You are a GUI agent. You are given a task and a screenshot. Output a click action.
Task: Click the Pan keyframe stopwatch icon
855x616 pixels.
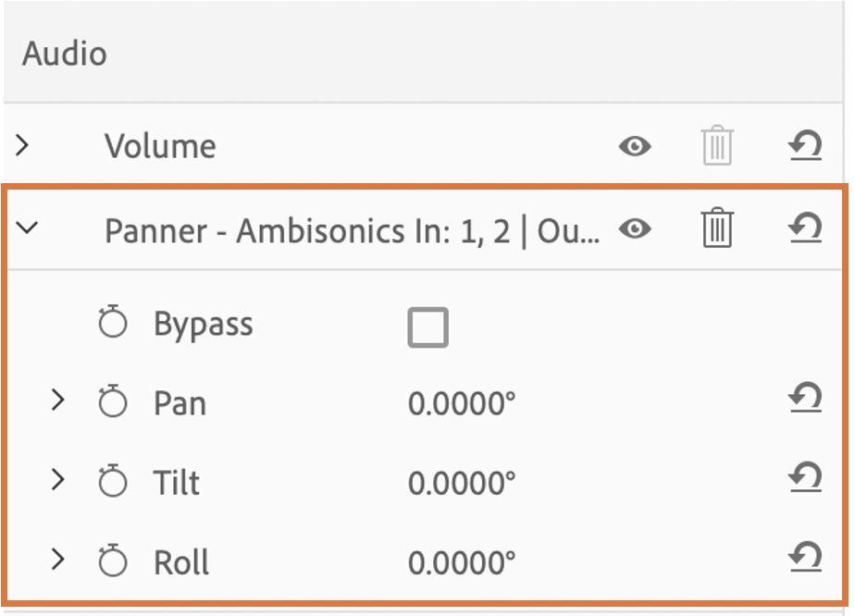coord(113,402)
